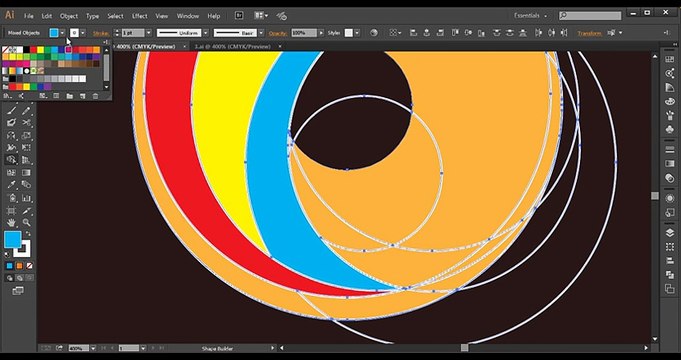This screenshot has width=681, height=360.
Task: Set paint mode to Color
Action: 10,266
